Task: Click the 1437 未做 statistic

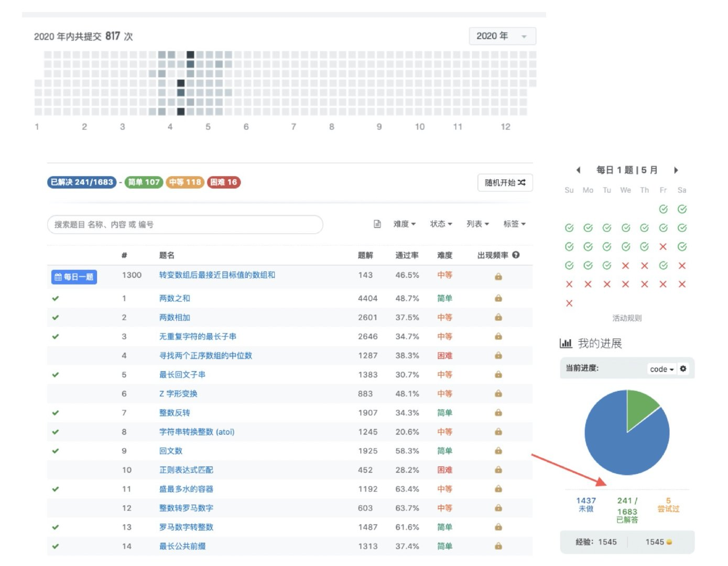Action: 586,504
